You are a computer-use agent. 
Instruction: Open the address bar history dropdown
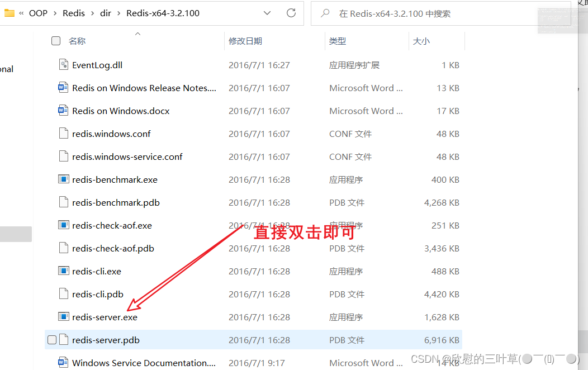pyautogui.click(x=267, y=13)
